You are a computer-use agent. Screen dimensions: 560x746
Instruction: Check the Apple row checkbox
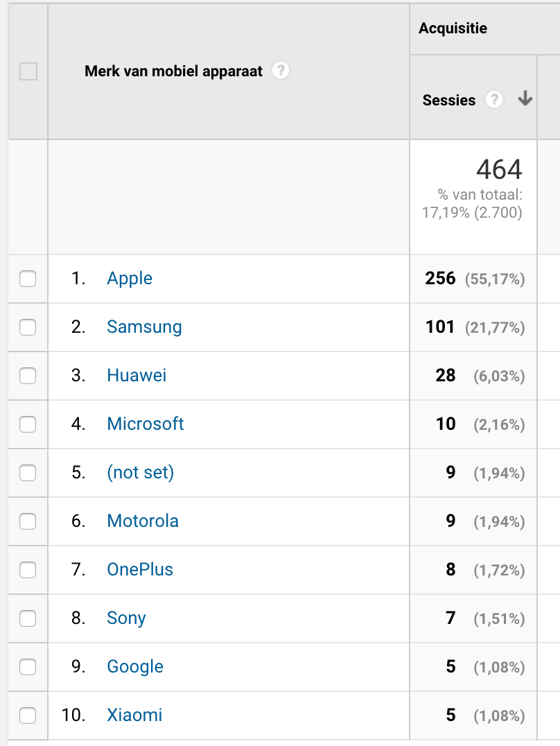28,279
